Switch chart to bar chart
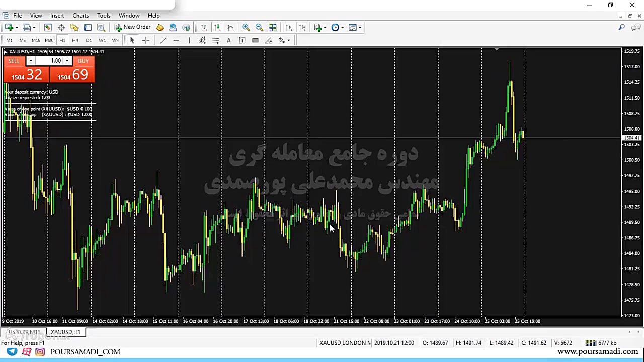Screen dimensions: 644x362 point(204,28)
